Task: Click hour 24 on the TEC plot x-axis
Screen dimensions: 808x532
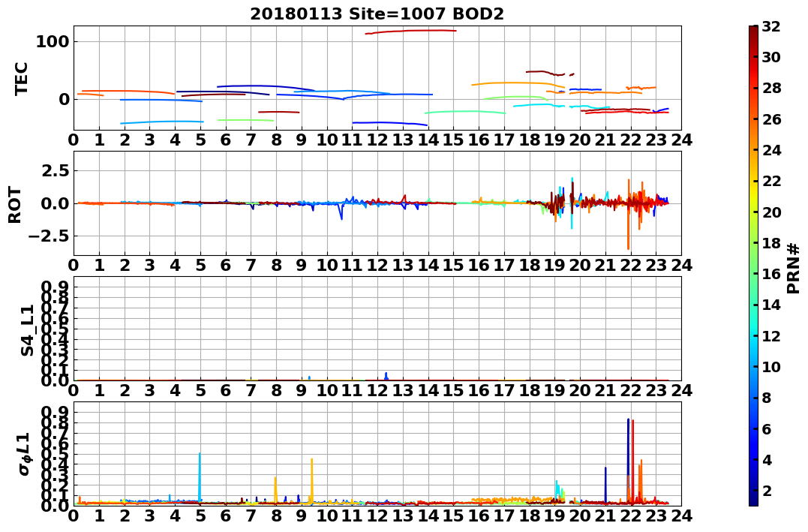Action: click(x=681, y=140)
